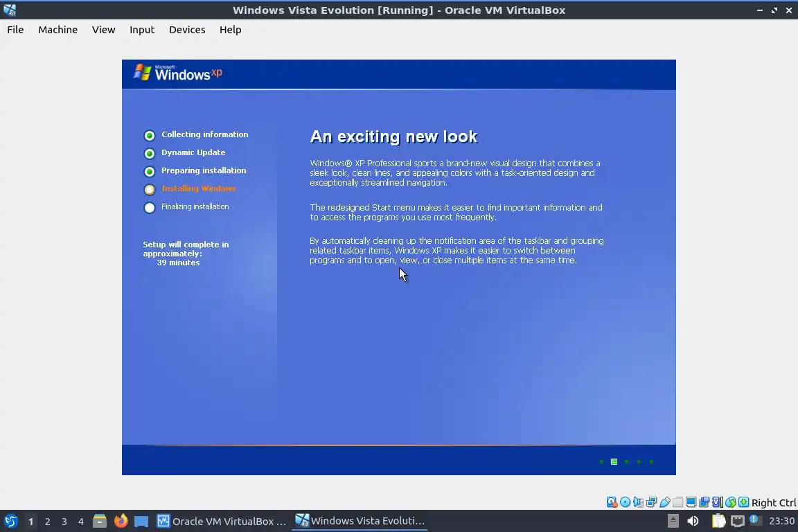Click the Preparing installation step bullet

coord(149,172)
